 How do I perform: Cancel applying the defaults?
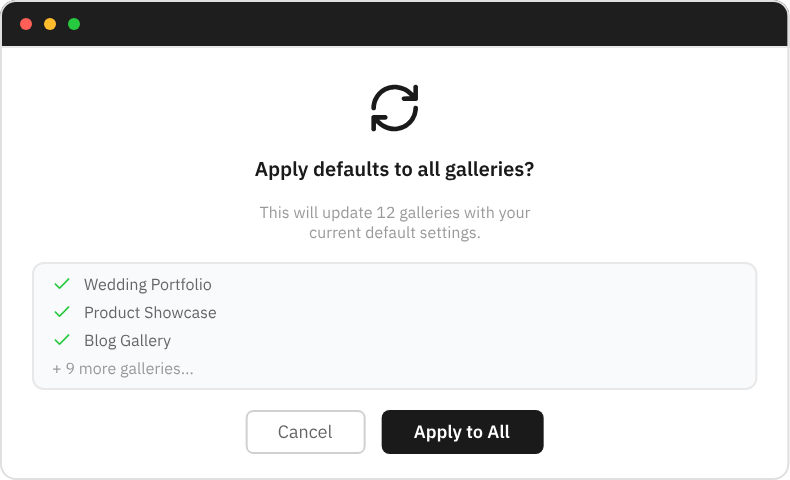pos(305,432)
